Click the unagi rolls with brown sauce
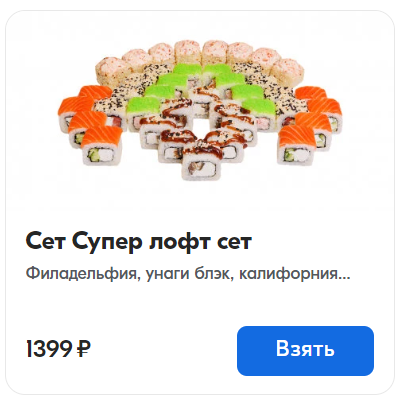Screen dimensions: 402x408 [199, 133]
